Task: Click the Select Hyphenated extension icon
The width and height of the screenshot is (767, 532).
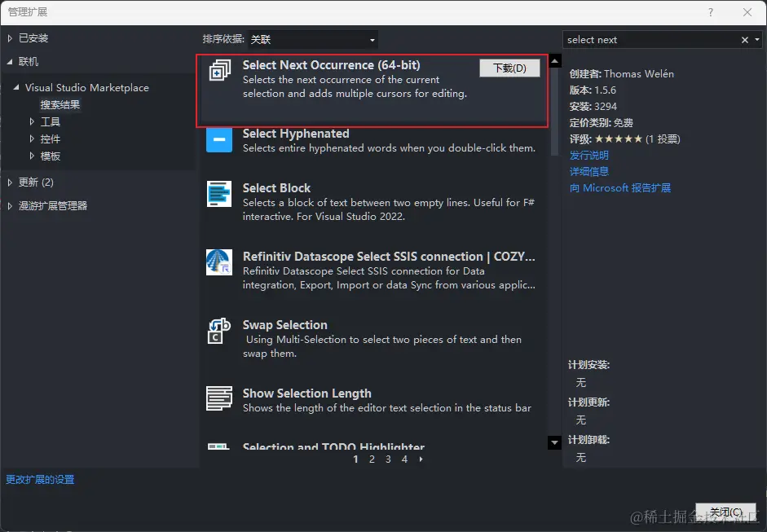Action: click(x=219, y=139)
